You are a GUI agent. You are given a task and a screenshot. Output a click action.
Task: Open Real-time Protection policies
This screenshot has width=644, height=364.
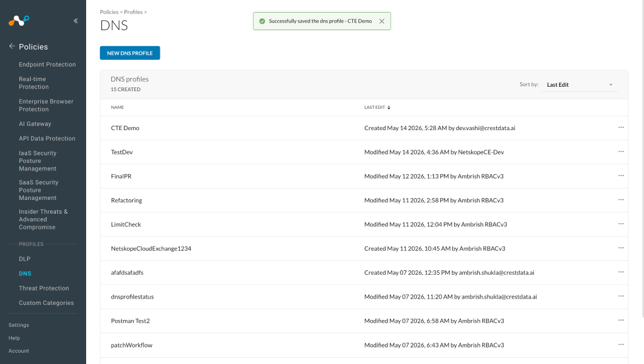coord(34,83)
